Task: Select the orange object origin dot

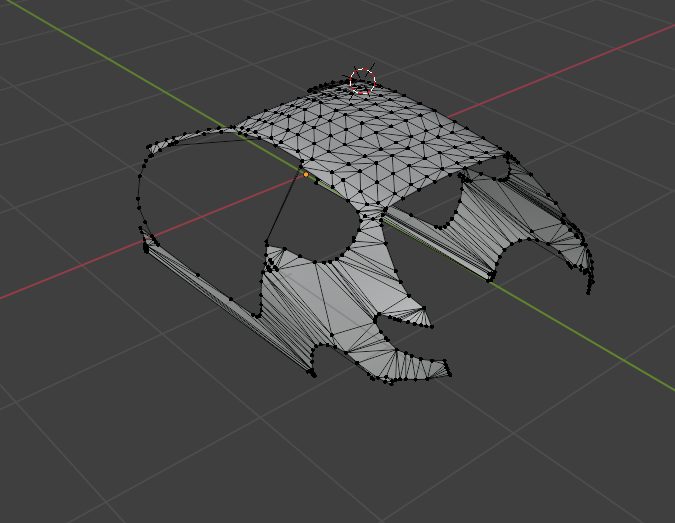Action: coord(306,175)
